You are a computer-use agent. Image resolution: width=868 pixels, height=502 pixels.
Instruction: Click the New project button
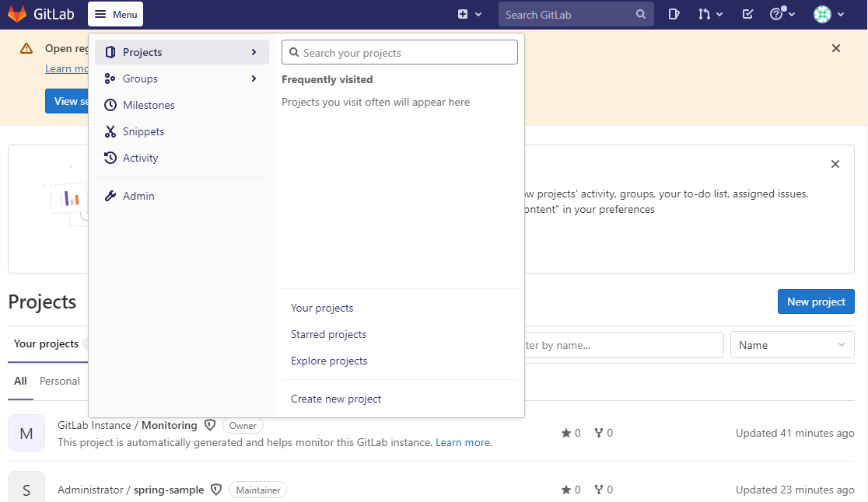coord(815,302)
